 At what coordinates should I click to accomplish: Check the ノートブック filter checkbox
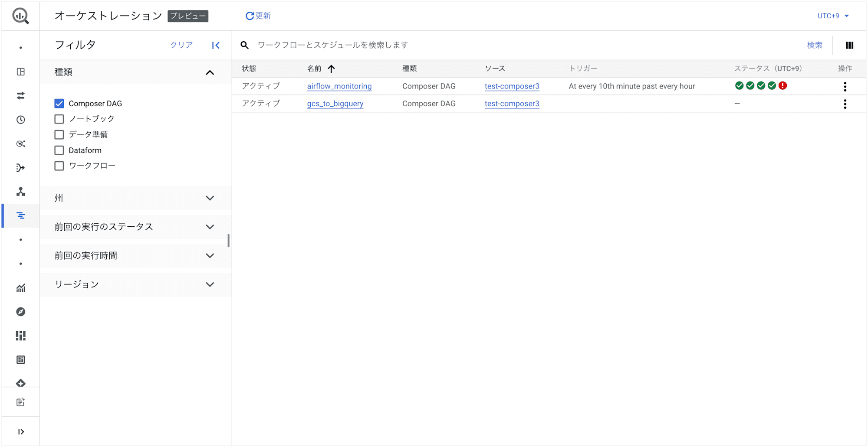point(59,119)
